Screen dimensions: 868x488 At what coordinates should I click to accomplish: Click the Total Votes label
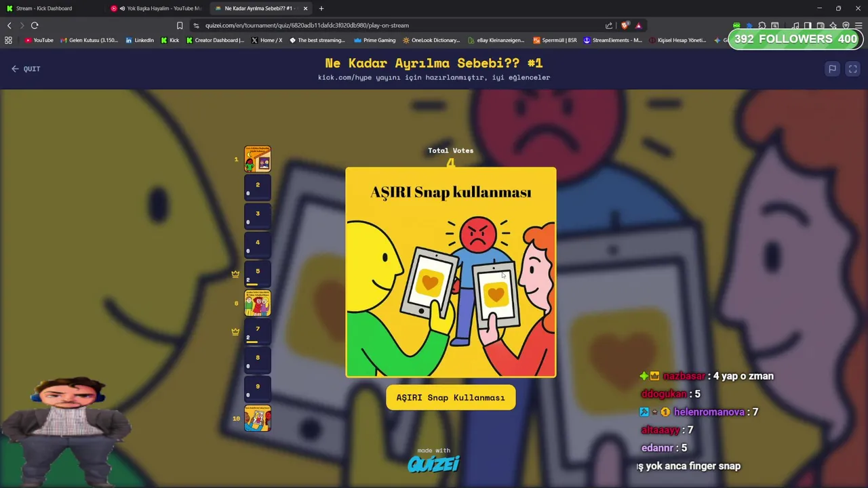[451, 150]
